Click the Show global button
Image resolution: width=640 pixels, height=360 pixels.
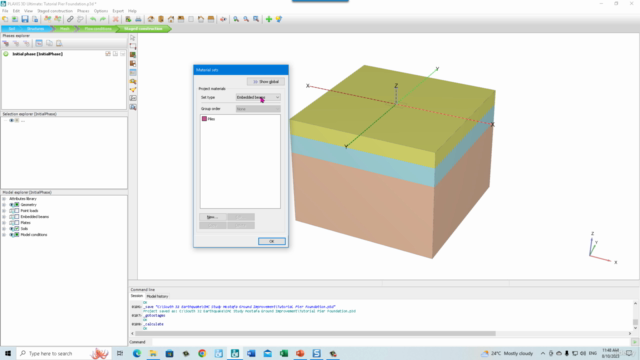[x=266, y=82]
